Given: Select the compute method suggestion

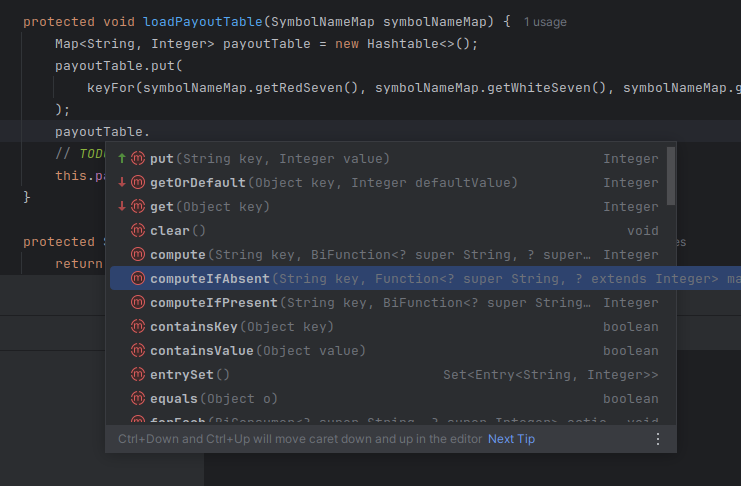Looking at the screenshot, I should (x=178, y=255).
